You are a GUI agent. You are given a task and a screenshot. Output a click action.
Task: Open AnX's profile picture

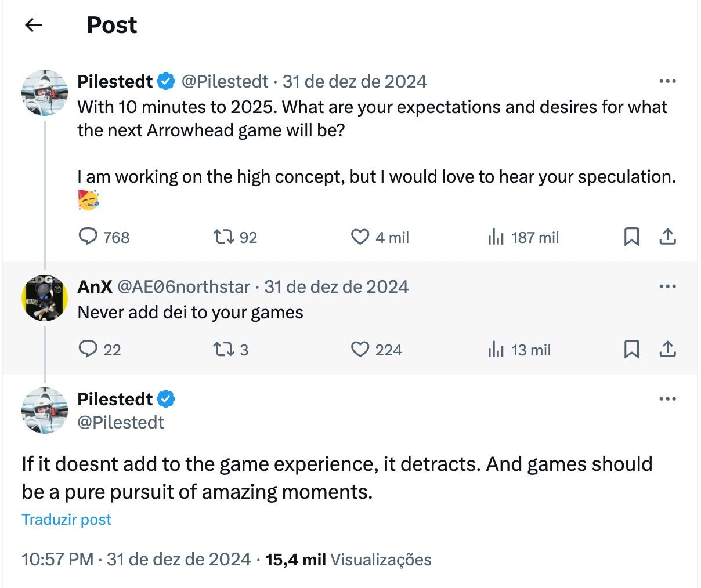pyautogui.click(x=45, y=298)
